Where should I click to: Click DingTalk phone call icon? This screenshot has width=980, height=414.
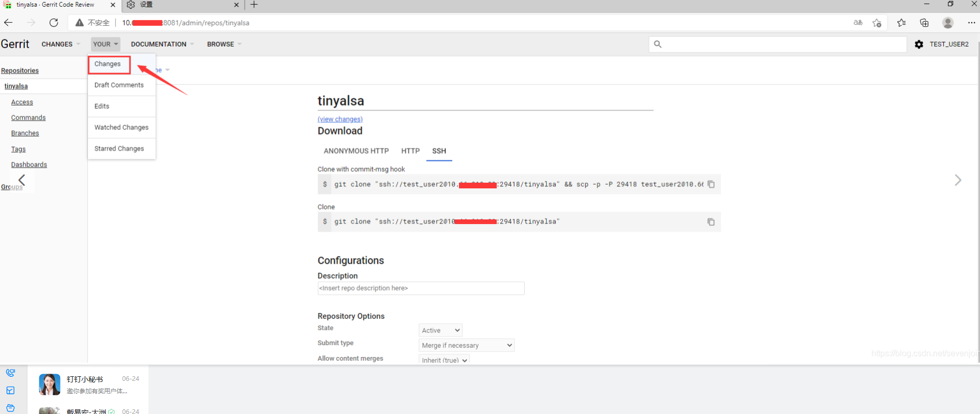click(x=10, y=373)
